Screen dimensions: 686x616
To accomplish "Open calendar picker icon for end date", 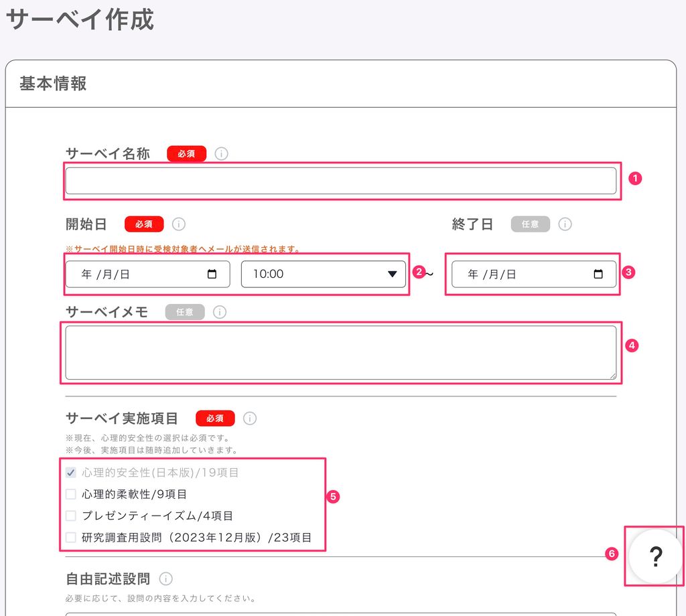I will (x=598, y=274).
